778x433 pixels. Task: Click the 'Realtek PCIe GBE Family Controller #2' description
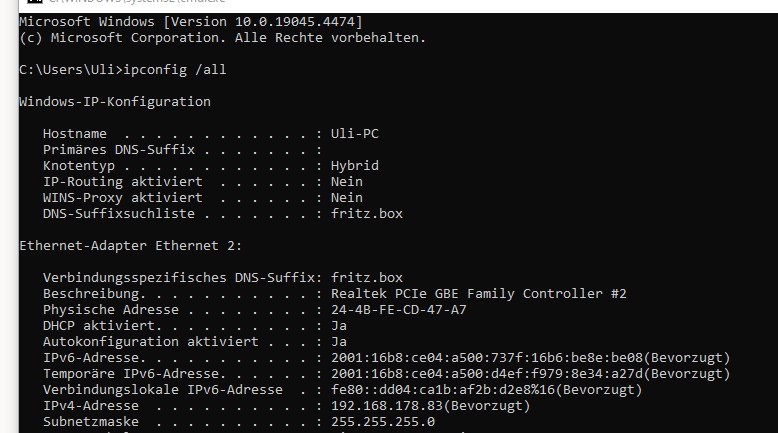(x=479, y=293)
